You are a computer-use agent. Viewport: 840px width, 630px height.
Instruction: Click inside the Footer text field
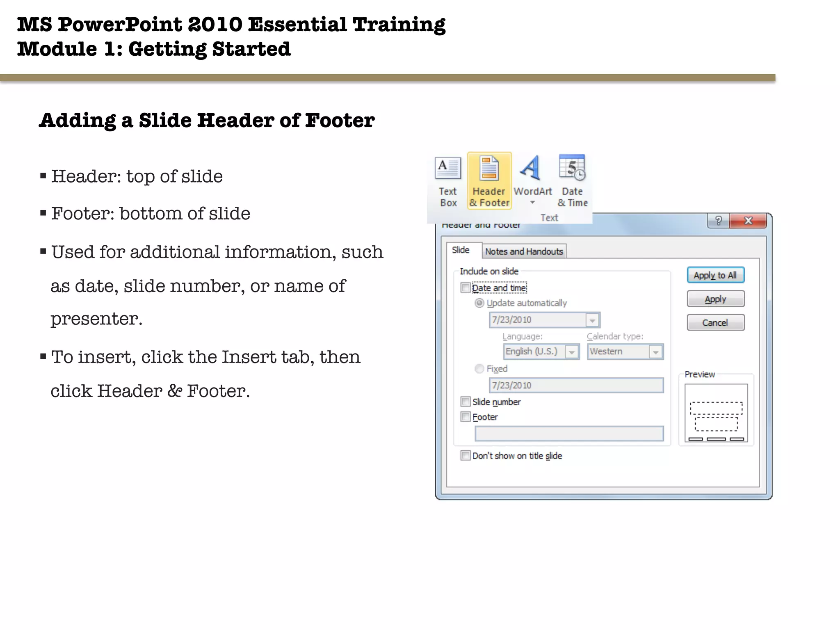pos(569,434)
